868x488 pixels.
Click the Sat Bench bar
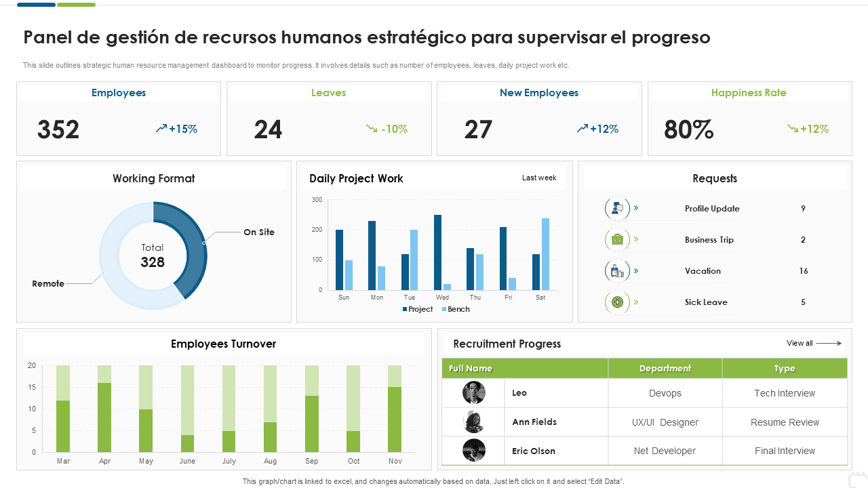pyautogui.click(x=545, y=254)
